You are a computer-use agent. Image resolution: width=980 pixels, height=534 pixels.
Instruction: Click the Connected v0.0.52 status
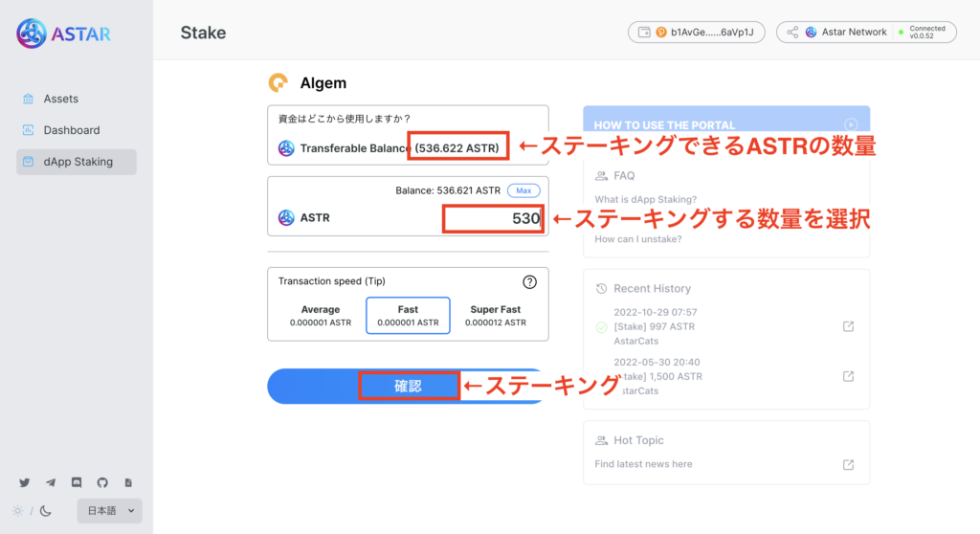coord(923,32)
